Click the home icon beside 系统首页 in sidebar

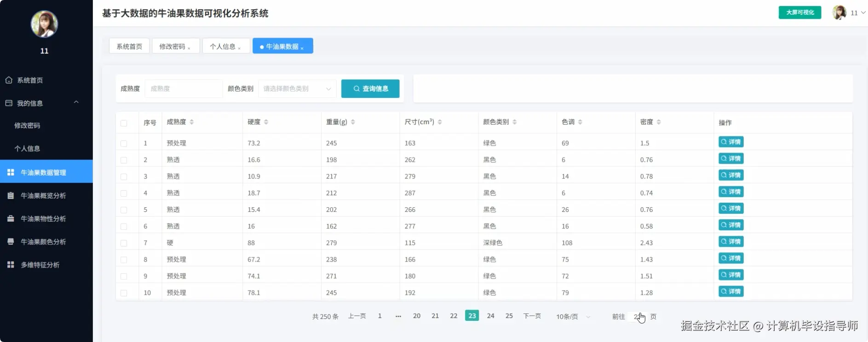(x=9, y=80)
